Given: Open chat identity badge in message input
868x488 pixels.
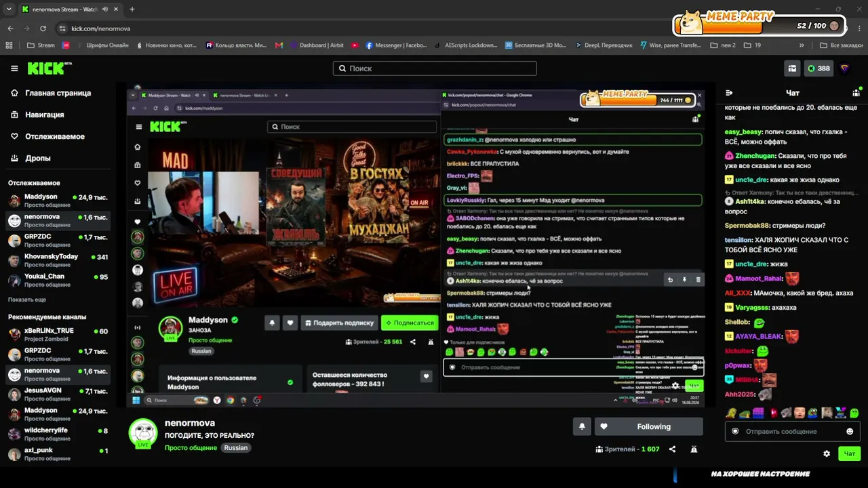Looking at the screenshot, I should click(735, 432).
